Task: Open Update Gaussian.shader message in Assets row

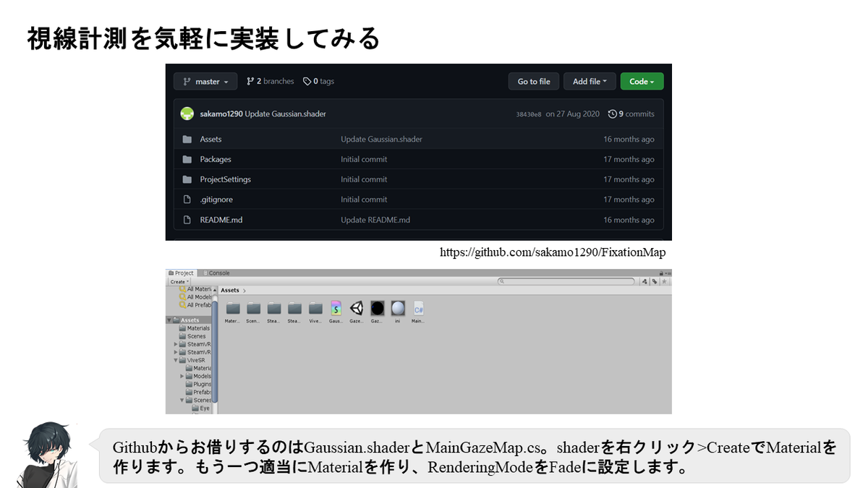Action: point(382,139)
